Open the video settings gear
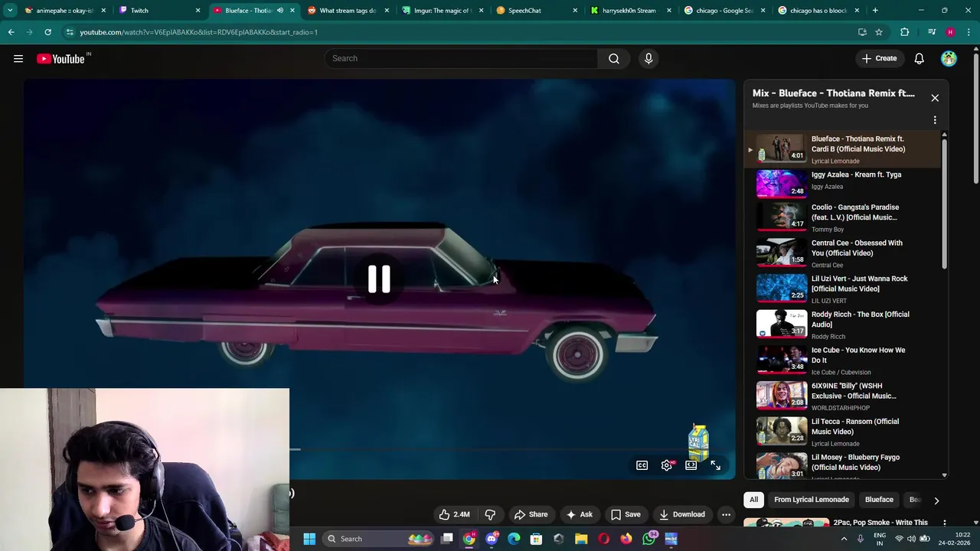980x551 pixels. click(667, 465)
